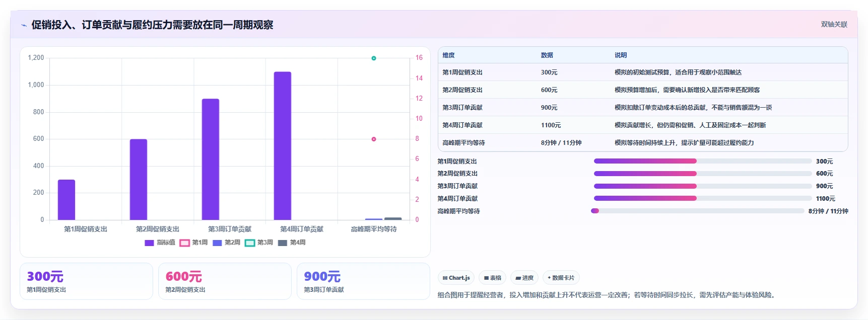The height and width of the screenshot is (320, 868).
Task: Click the small blue bar above 高峰期平均等待
Action: (x=374, y=219)
